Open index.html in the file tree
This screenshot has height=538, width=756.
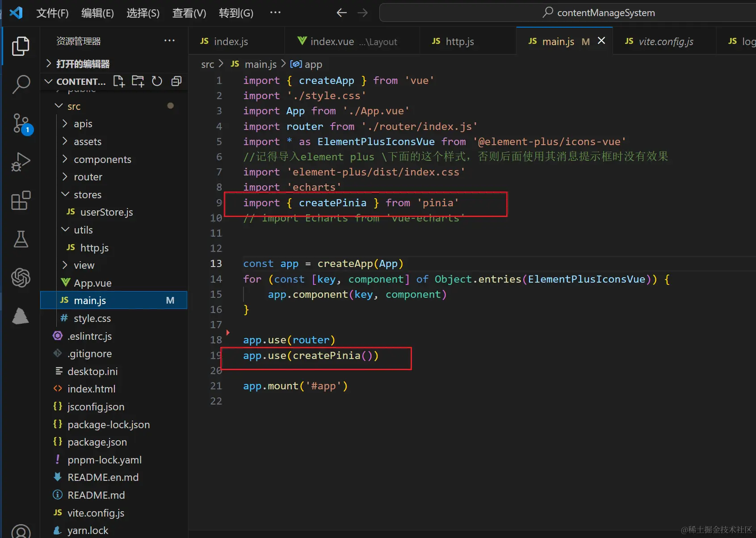tap(114, 389)
